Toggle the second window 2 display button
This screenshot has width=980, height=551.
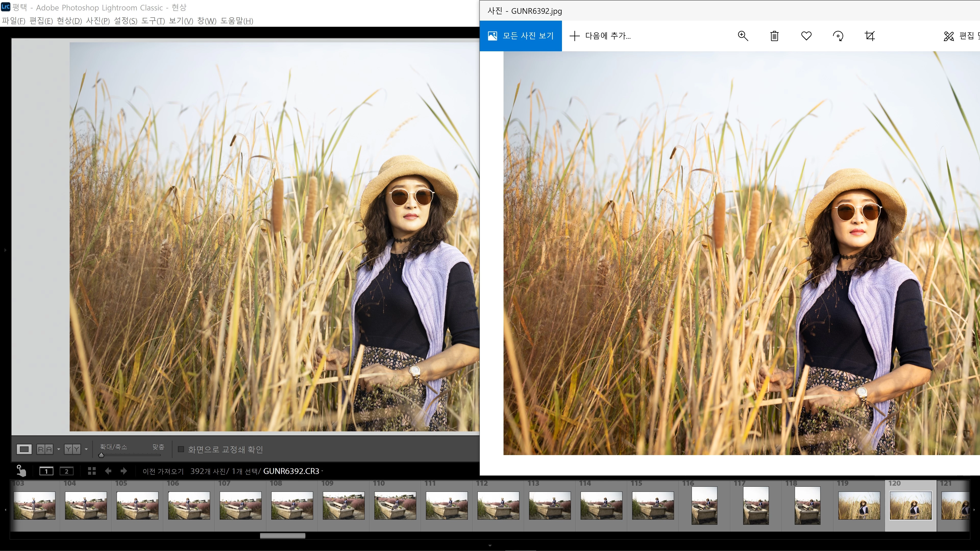click(x=66, y=471)
